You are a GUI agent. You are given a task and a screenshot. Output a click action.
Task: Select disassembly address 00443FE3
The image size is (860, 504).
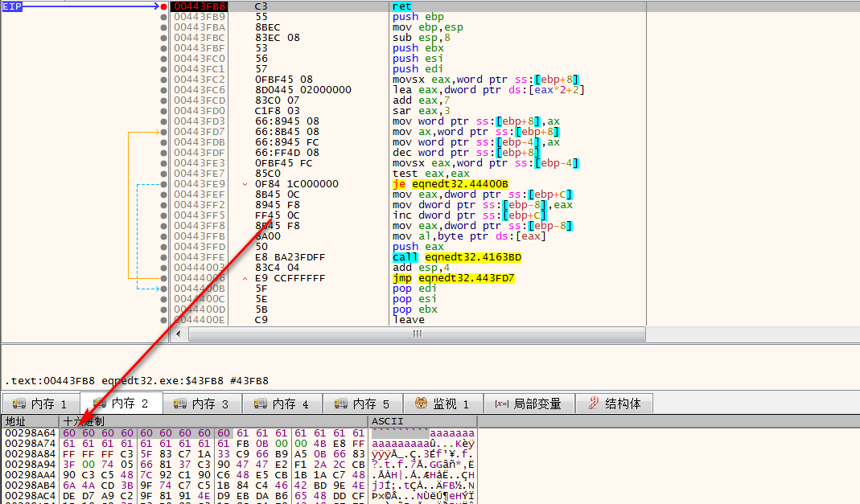click(x=200, y=163)
